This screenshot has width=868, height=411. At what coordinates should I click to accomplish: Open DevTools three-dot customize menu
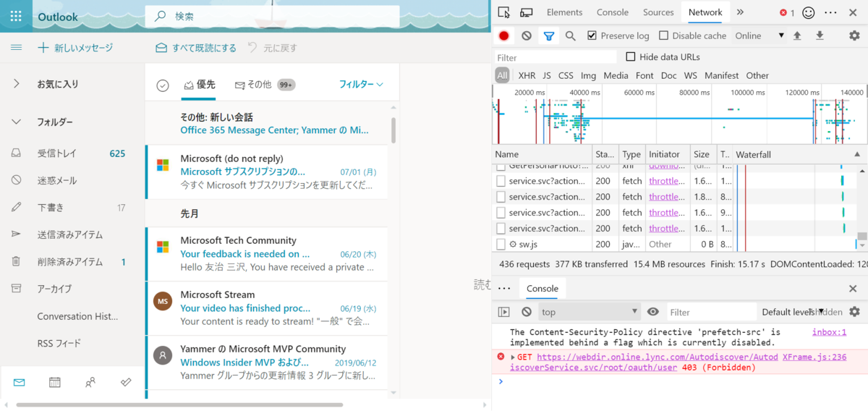pyautogui.click(x=830, y=12)
